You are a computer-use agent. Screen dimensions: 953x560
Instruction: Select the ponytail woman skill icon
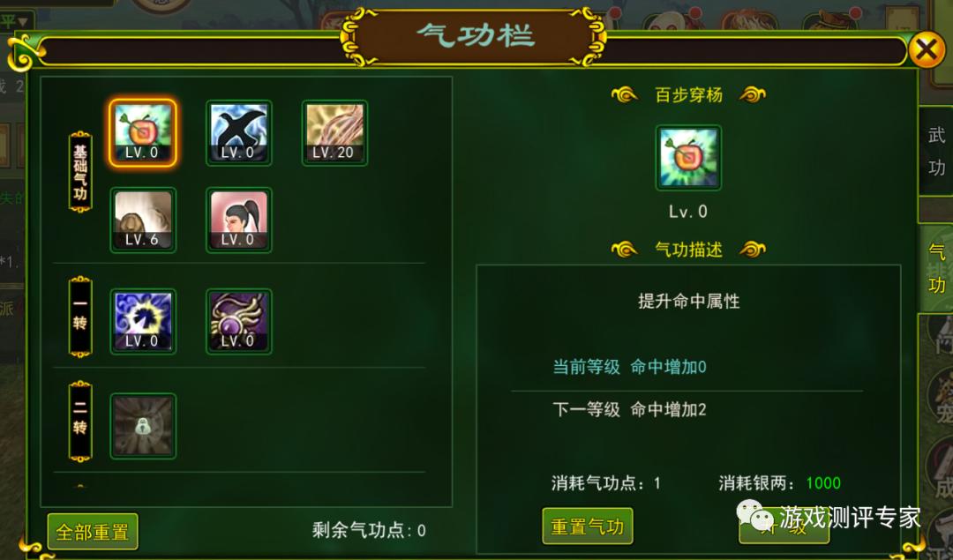[x=239, y=220]
